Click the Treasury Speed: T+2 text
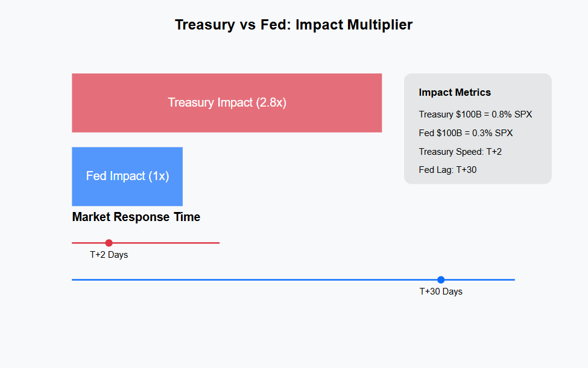 460,152
